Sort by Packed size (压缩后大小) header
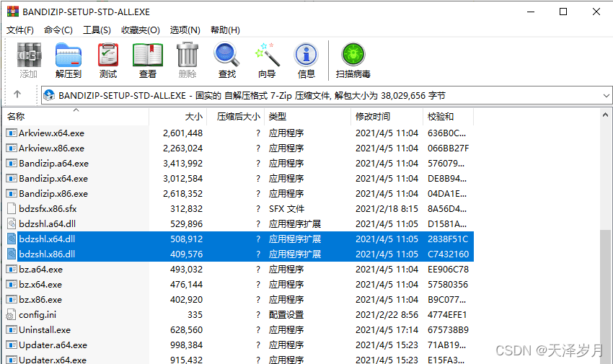The width and height of the screenshot is (613, 364). [236, 116]
